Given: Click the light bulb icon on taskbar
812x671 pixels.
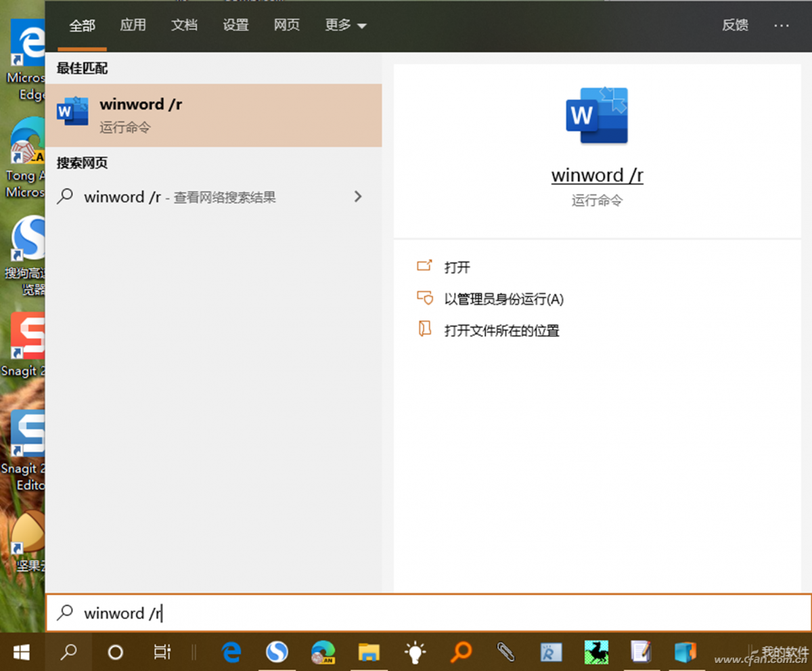Looking at the screenshot, I should click(x=415, y=652).
